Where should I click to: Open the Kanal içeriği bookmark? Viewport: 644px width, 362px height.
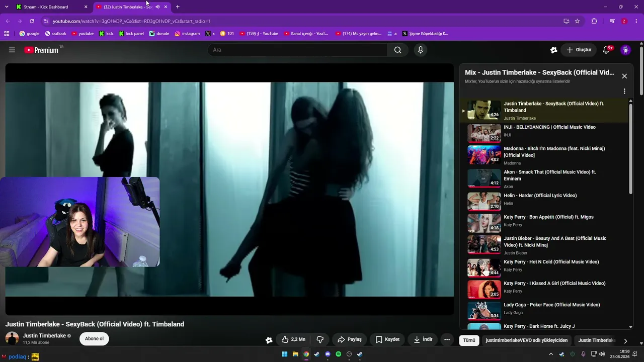[x=306, y=34]
